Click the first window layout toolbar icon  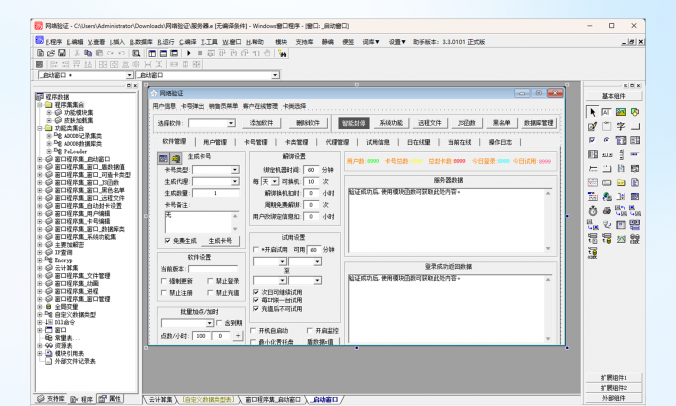click(x=152, y=53)
